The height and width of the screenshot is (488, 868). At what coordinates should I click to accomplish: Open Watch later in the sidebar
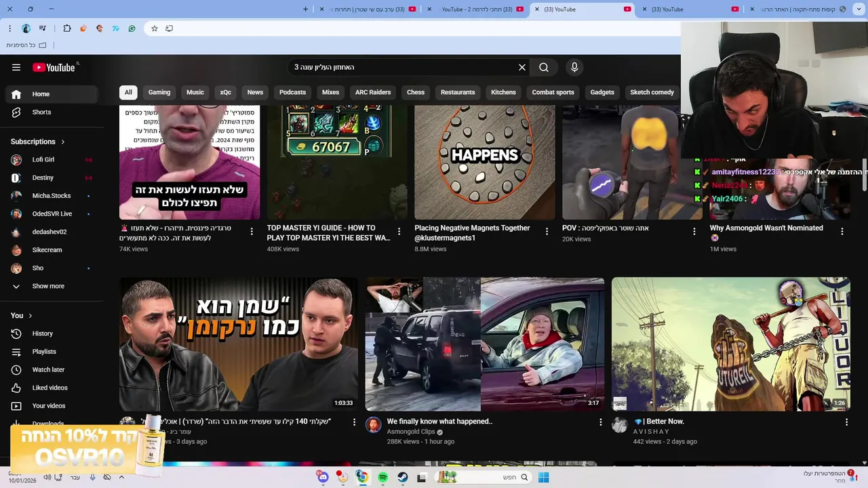[x=52, y=369]
